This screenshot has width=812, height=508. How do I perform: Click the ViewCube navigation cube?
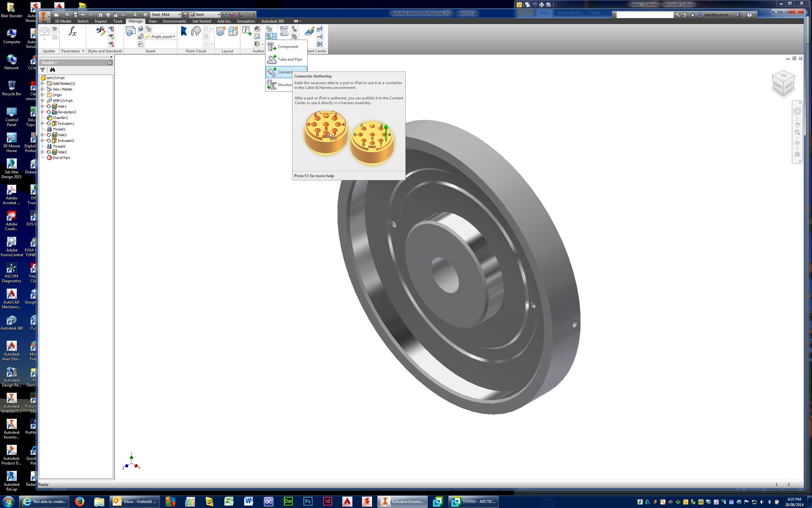coord(783,83)
